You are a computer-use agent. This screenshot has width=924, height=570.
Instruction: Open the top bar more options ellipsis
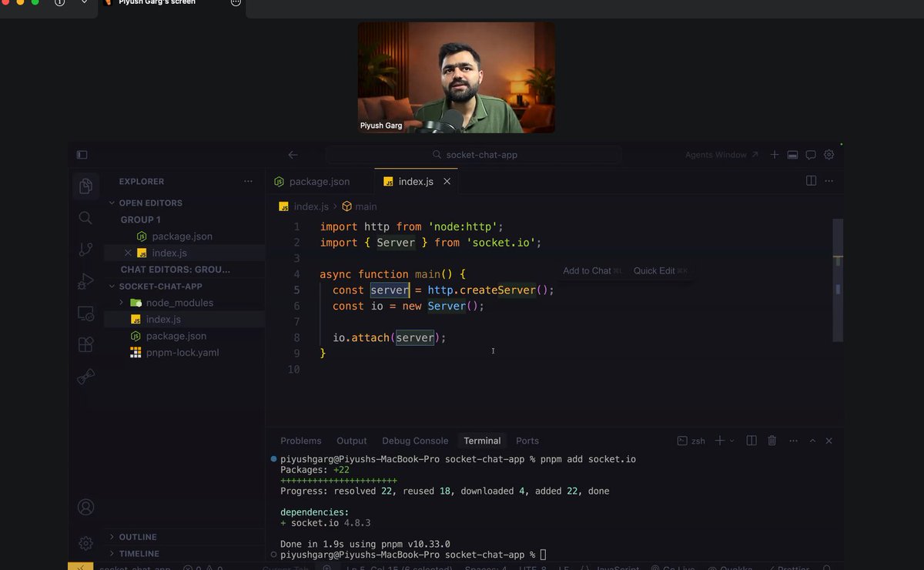(236, 2)
